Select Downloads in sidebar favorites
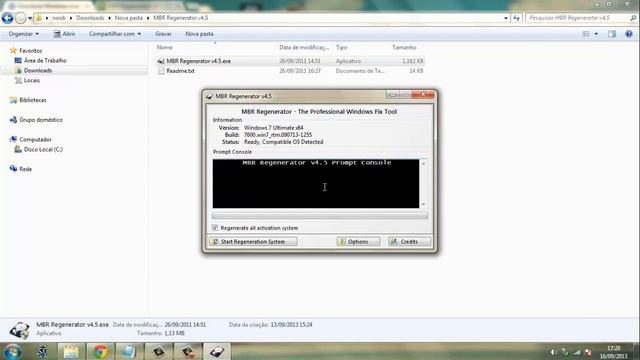The width and height of the screenshot is (640, 360). (38, 70)
